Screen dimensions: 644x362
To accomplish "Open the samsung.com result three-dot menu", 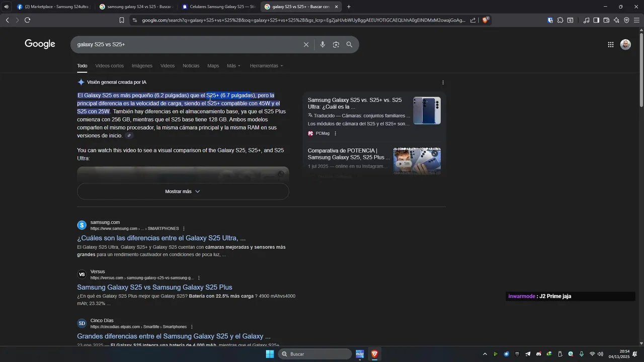I will [184, 229].
